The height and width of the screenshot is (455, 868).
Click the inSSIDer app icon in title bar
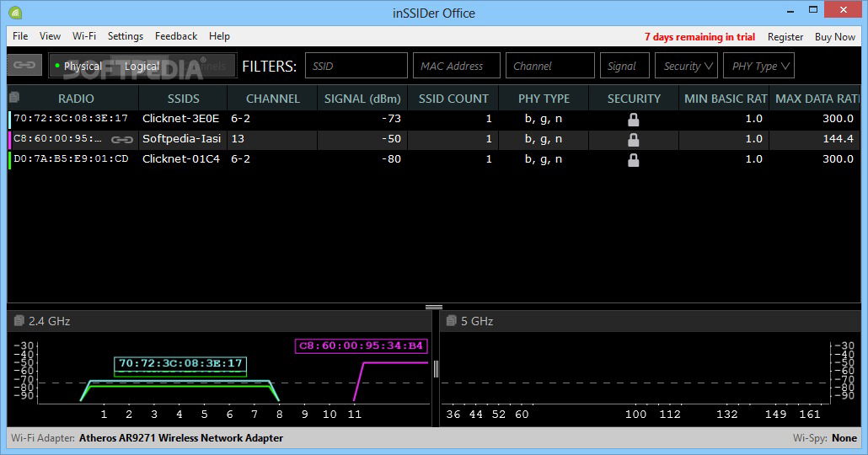(x=14, y=12)
